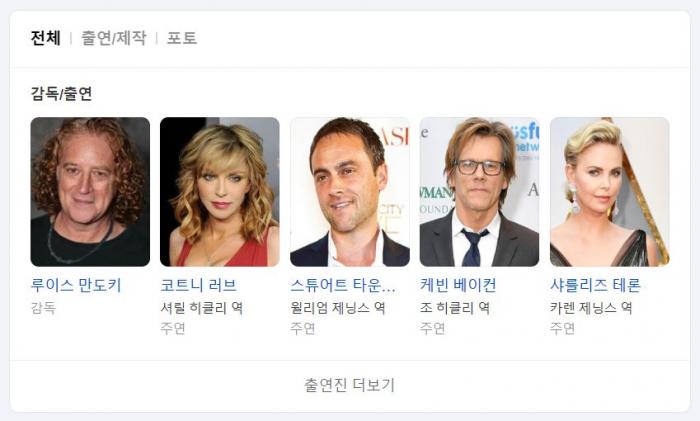The width and height of the screenshot is (700, 421).
Task: Open the director's photo above 루이스 만도키
Action: coord(90,192)
